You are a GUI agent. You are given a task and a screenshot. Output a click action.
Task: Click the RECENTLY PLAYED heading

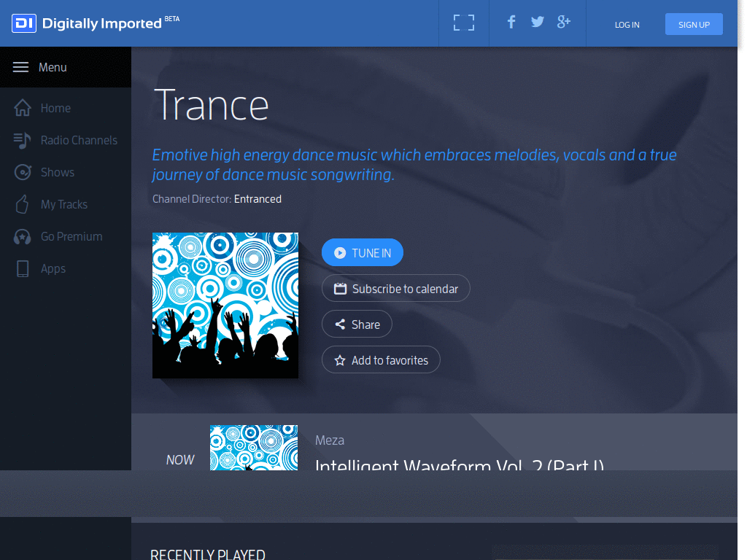tap(208, 554)
